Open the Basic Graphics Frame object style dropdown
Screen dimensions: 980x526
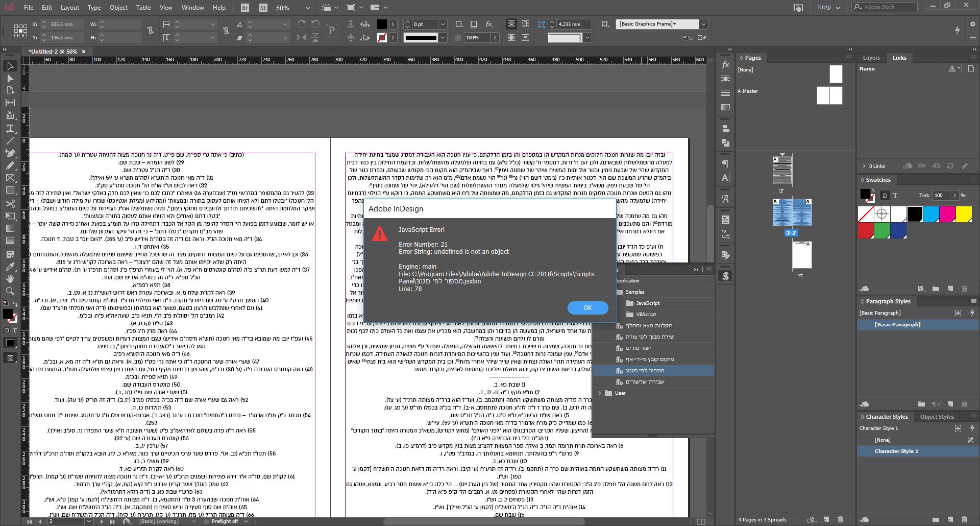[x=703, y=24]
